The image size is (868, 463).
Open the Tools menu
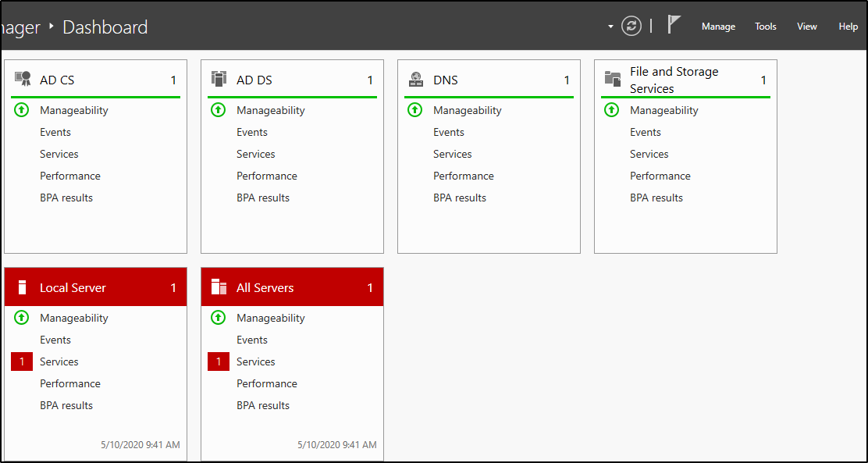point(766,27)
